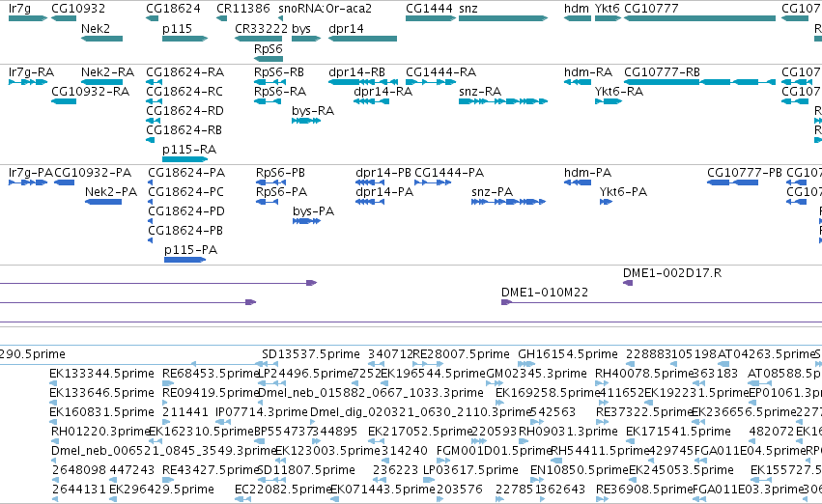Click the CR11386 gene label
Viewport: 822px width, 504px height.
click(x=243, y=9)
